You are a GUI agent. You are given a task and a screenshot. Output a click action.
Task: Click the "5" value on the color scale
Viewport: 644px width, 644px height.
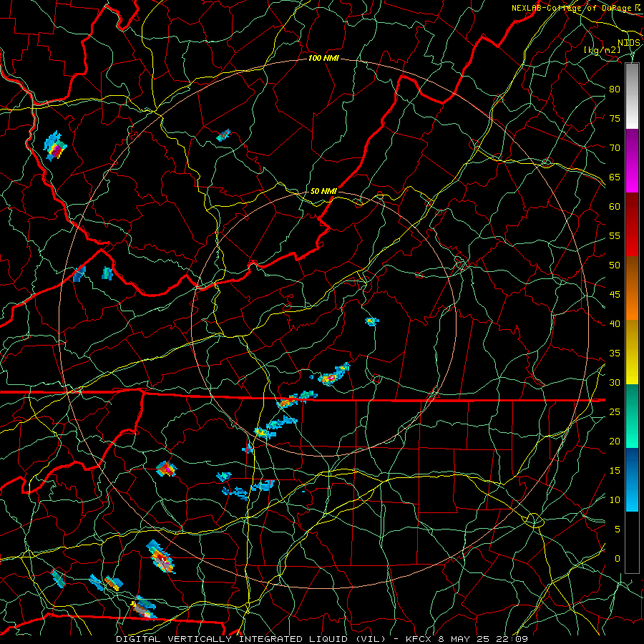pos(618,530)
